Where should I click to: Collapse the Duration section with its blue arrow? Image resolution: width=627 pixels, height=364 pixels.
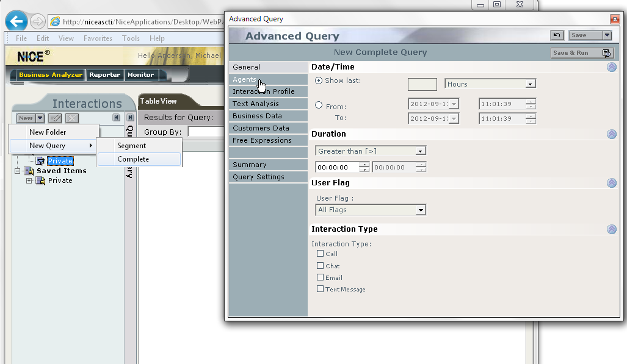pyautogui.click(x=612, y=134)
